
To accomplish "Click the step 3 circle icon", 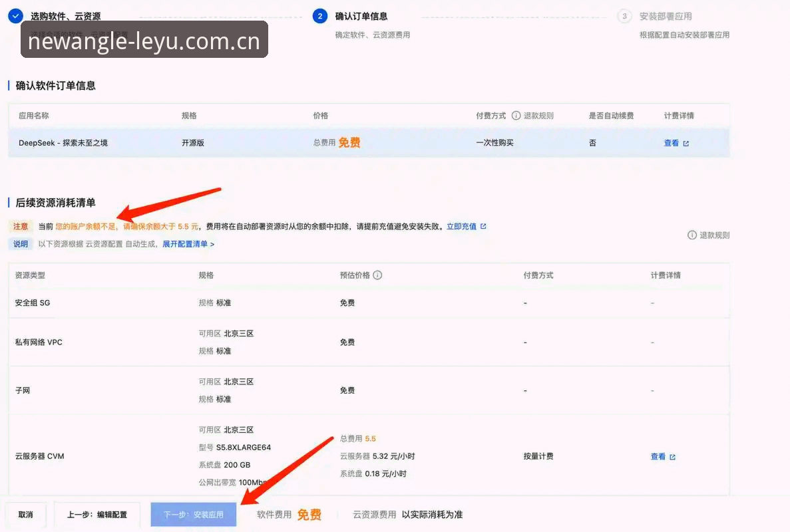I will coord(624,16).
